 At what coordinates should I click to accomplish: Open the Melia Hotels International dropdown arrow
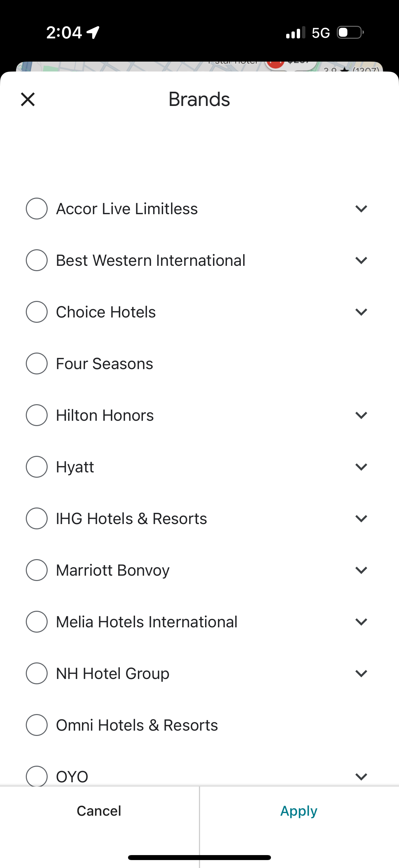click(x=361, y=622)
